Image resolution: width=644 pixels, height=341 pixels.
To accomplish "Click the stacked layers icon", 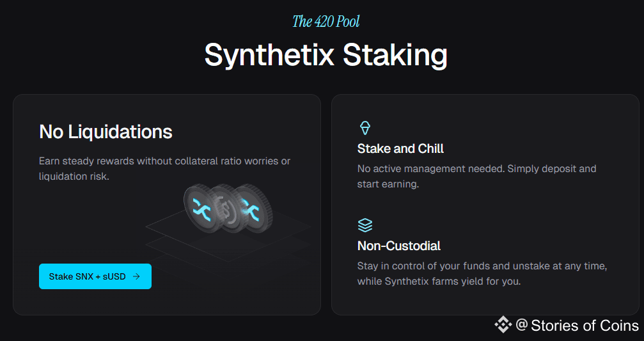I will 365,226.
